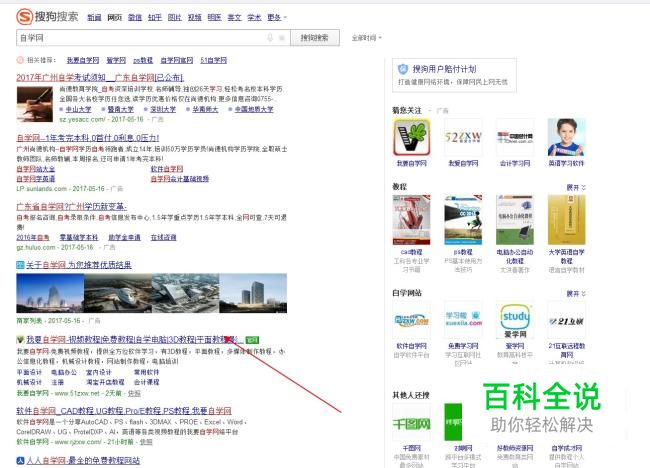650x468 pixels.
Task: Switch to the 学术 tab
Action: pos(254,17)
